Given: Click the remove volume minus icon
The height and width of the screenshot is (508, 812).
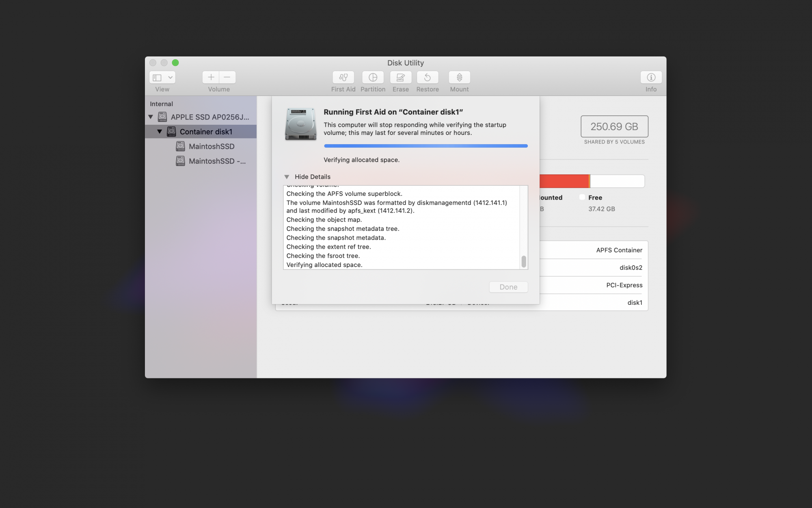Looking at the screenshot, I should 227,77.
